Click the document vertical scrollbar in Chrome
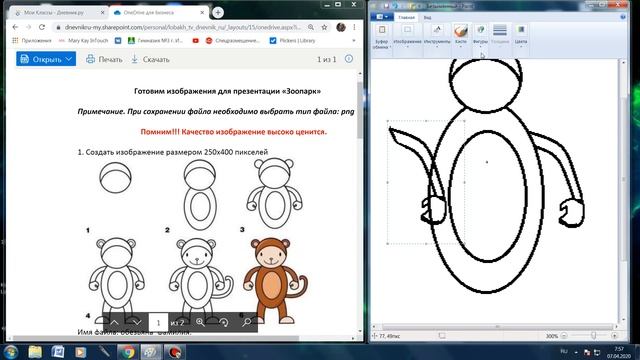This screenshot has height=360, width=640. pos(360,202)
